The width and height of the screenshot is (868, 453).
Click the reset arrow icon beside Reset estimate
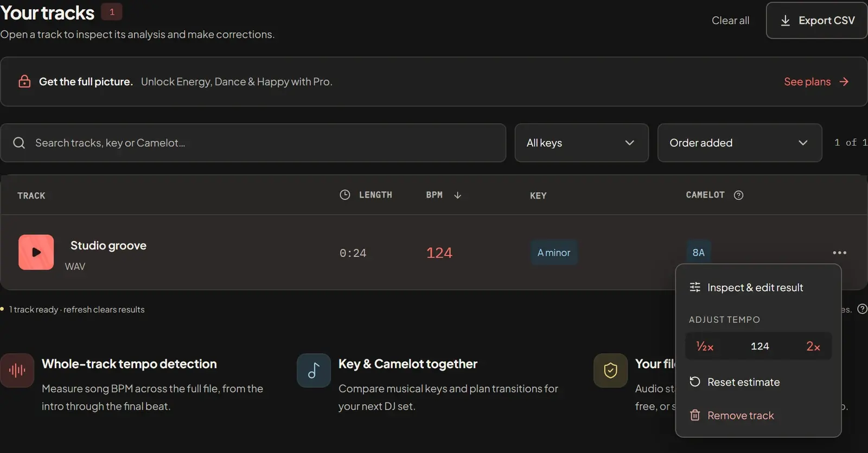click(x=695, y=382)
